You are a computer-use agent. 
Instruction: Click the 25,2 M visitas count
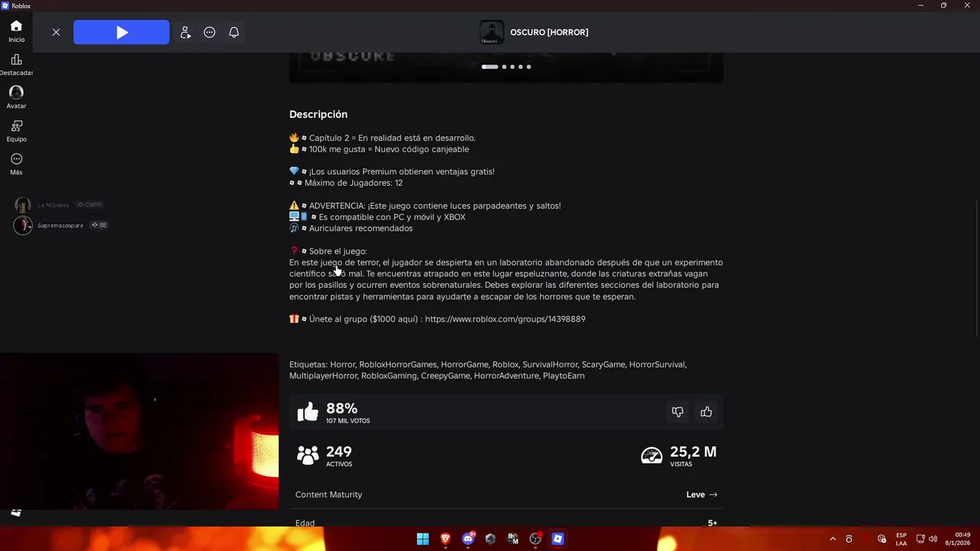[x=693, y=452]
